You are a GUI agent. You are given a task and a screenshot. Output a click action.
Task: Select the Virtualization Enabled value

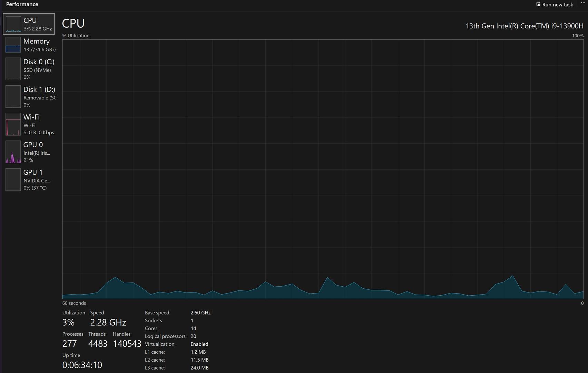click(199, 344)
